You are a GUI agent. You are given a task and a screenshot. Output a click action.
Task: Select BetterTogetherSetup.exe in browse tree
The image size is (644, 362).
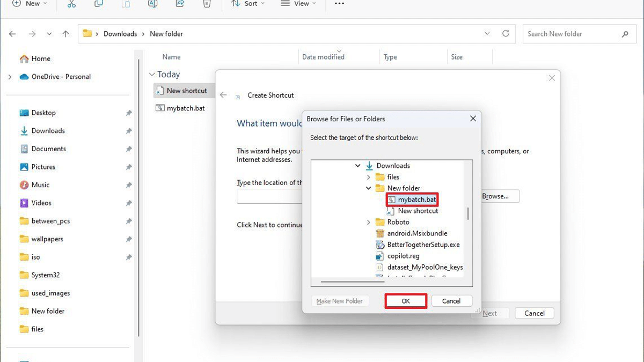click(418, 245)
